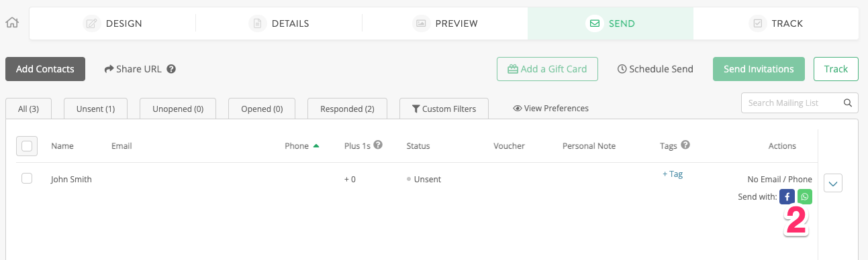Sort by the Phone column arrow
The image size is (868, 260).
(x=316, y=145)
